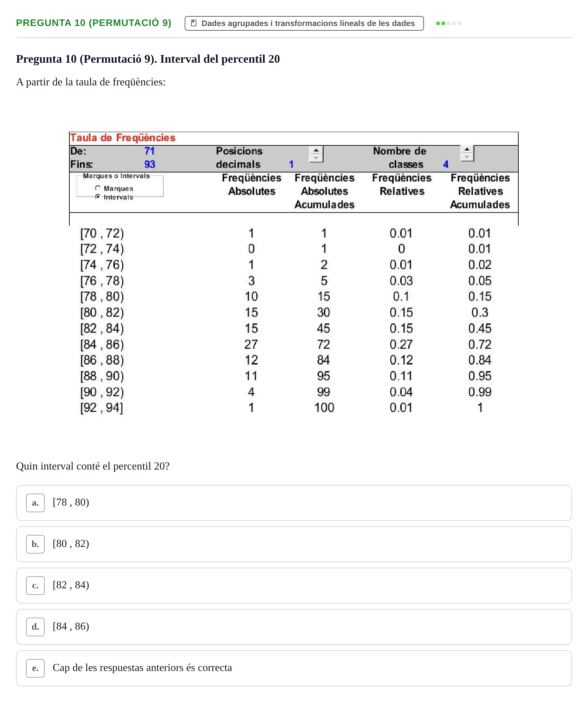Decrease number of classes down arrow

tap(467, 157)
